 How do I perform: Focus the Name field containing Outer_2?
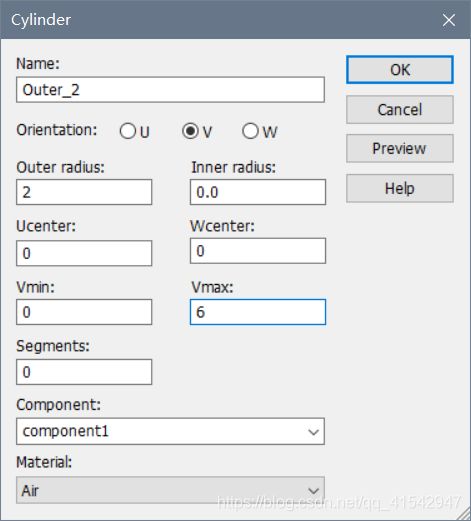[170, 90]
